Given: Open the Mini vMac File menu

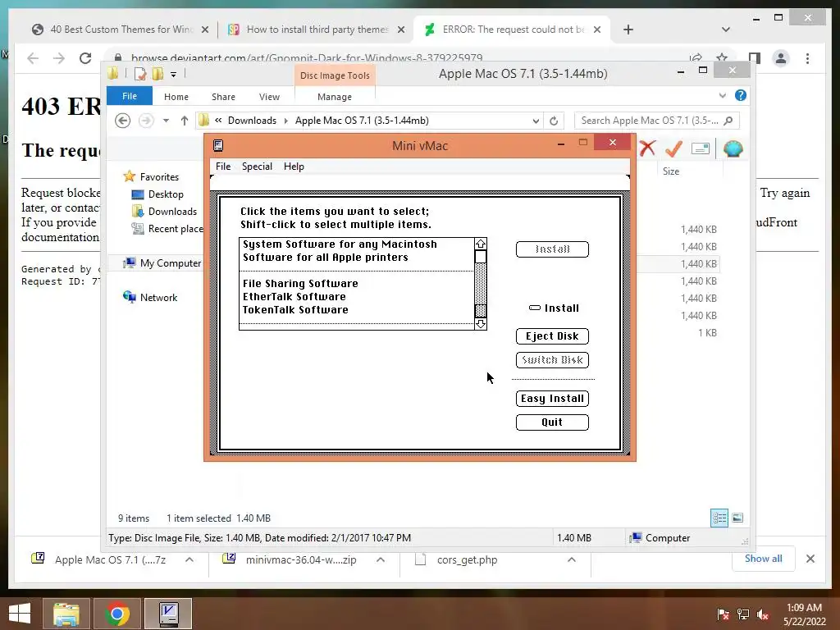Looking at the screenshot, I should (x=223, y=167).
